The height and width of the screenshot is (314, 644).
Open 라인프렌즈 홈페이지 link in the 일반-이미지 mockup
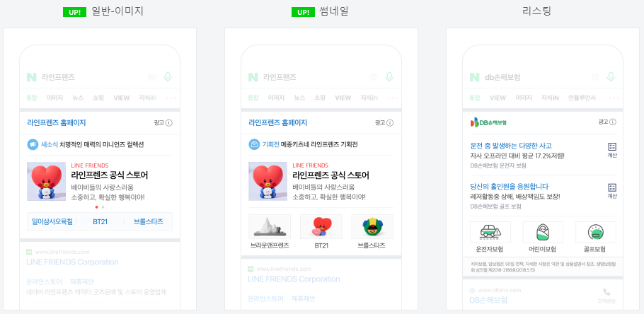tap(57, 123)
